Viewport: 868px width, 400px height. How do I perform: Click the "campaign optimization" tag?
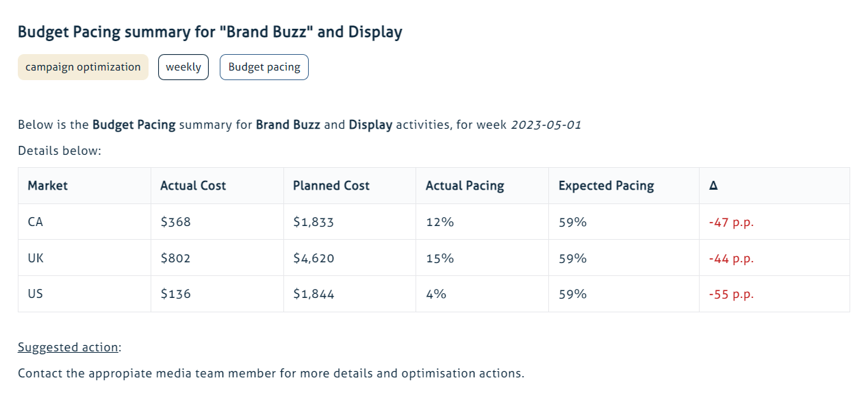(83, 67)
